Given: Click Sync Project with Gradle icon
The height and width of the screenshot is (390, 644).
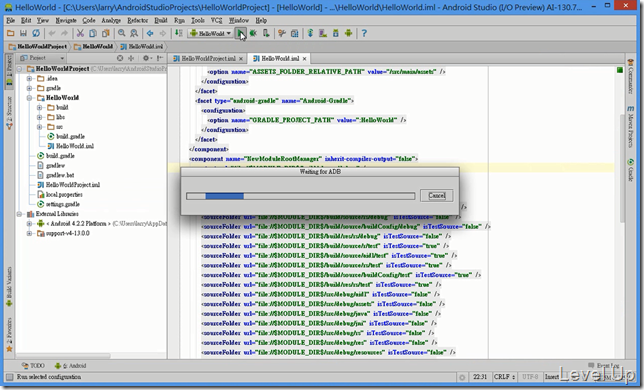Looking at the screenshot, I should click(x=310, y=33).
